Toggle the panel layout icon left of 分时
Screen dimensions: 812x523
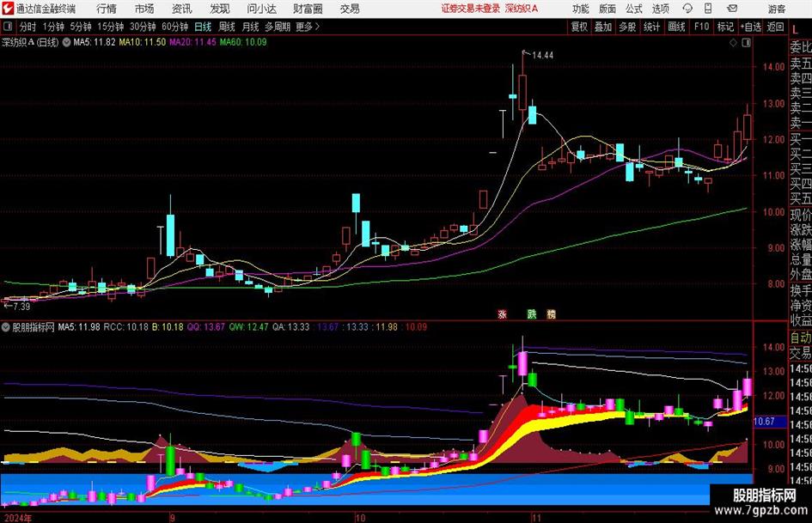pos(7,27)
